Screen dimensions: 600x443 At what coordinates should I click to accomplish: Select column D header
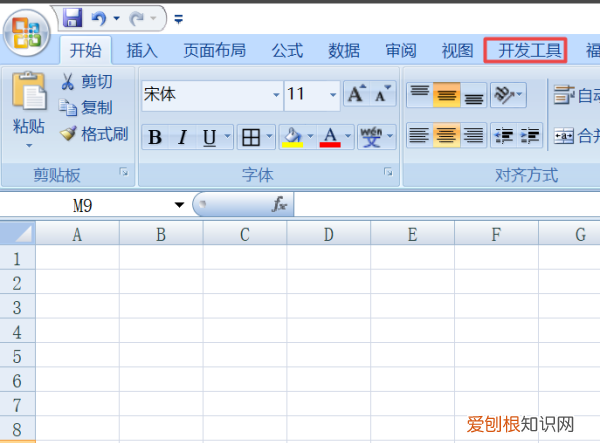[329, 234]
